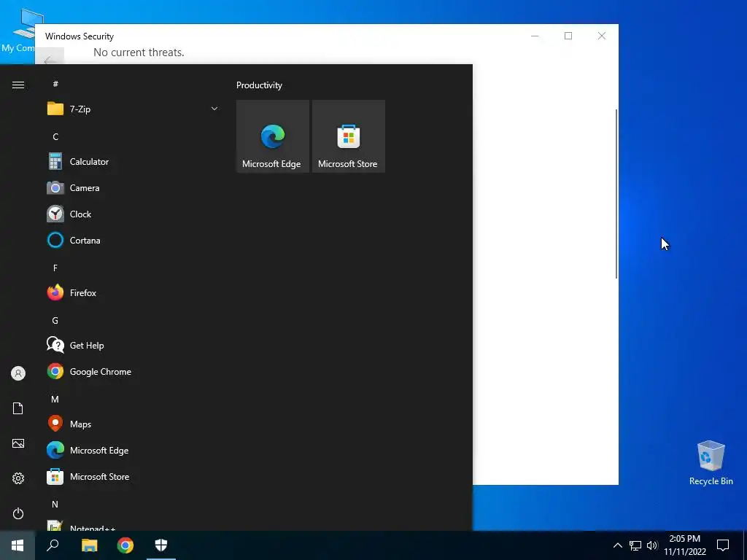747x560 pixels.
Task: Launch Cortana from the app list
Action: (133, 240)
